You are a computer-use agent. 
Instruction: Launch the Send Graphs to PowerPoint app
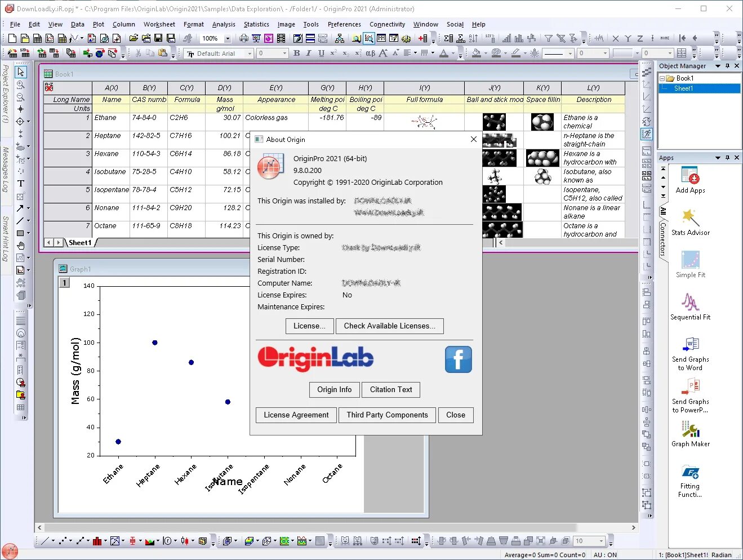tap(690, 395)
